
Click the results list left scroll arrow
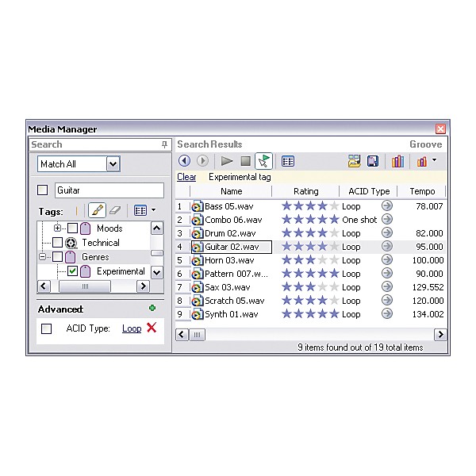(182, 335)
